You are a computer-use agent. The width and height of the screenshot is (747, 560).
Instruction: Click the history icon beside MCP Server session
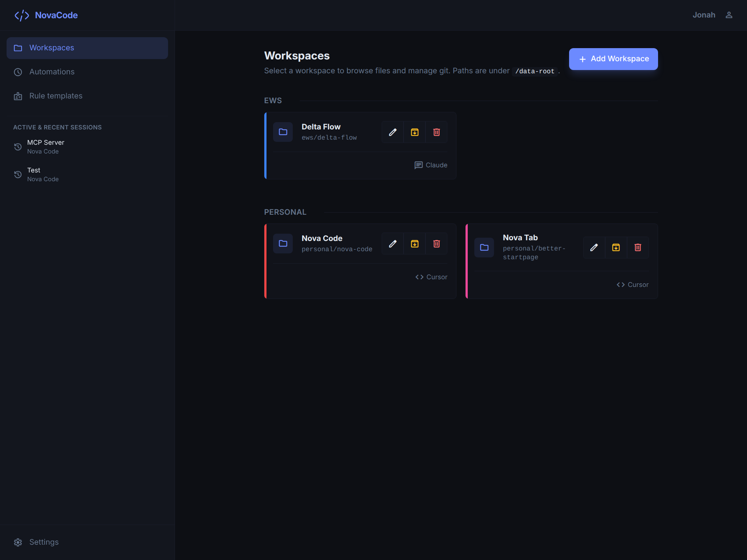pos(18,147)
